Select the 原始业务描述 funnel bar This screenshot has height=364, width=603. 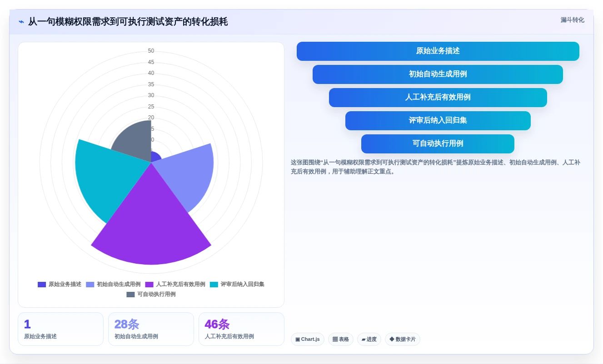click(x=438, y=51)
